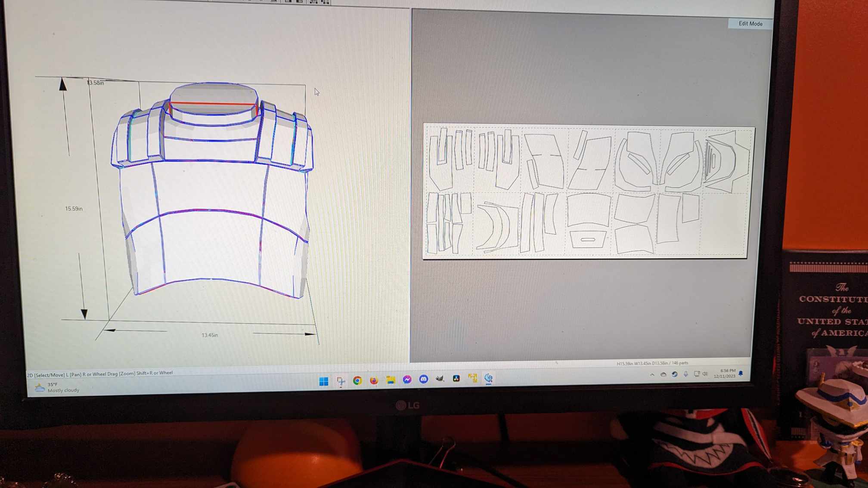868x488 pixels.
Task: Open the weather widget showing 35°F
Action: [x=57, y=387]
